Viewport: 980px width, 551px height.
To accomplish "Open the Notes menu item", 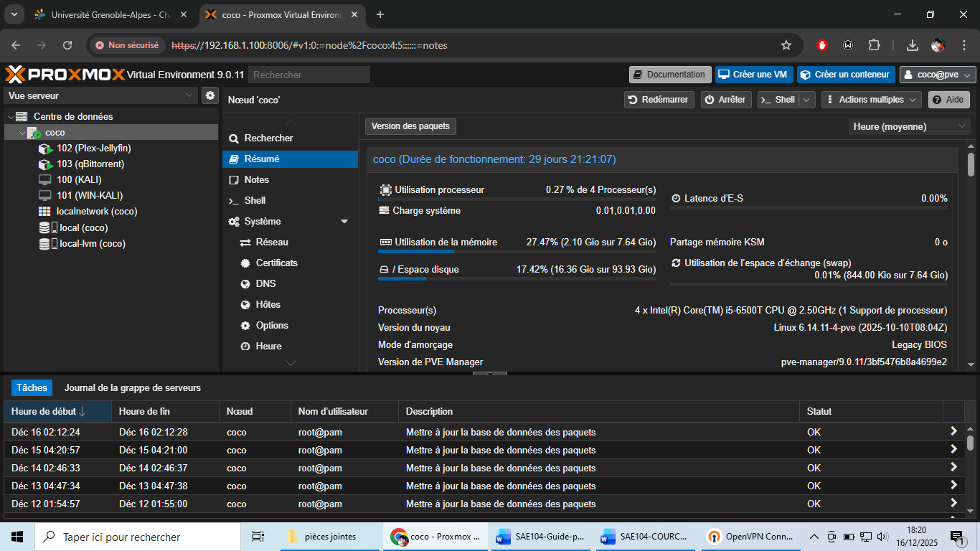I will 256,180.
